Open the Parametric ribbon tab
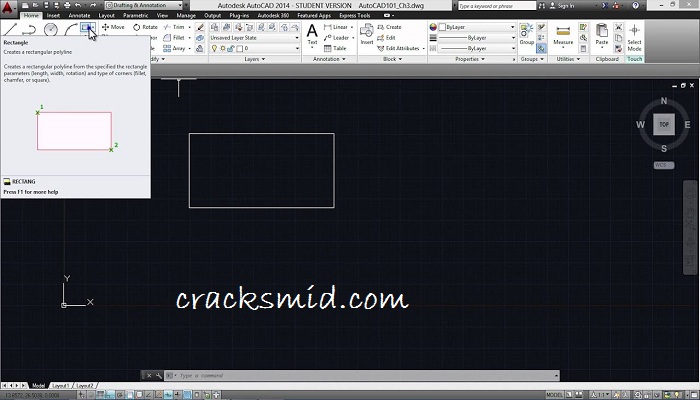This screenshot has height=400, width=700. coord(135,15)
